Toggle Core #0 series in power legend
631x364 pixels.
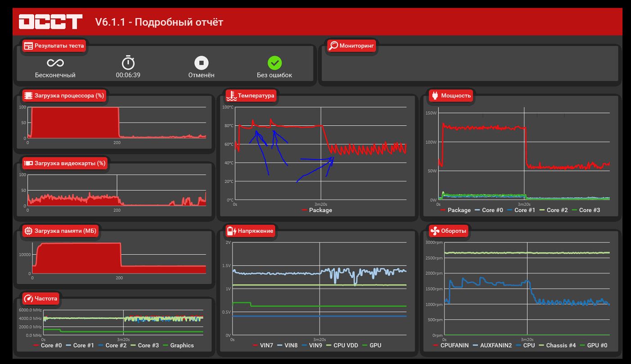[x=489, y=210]
